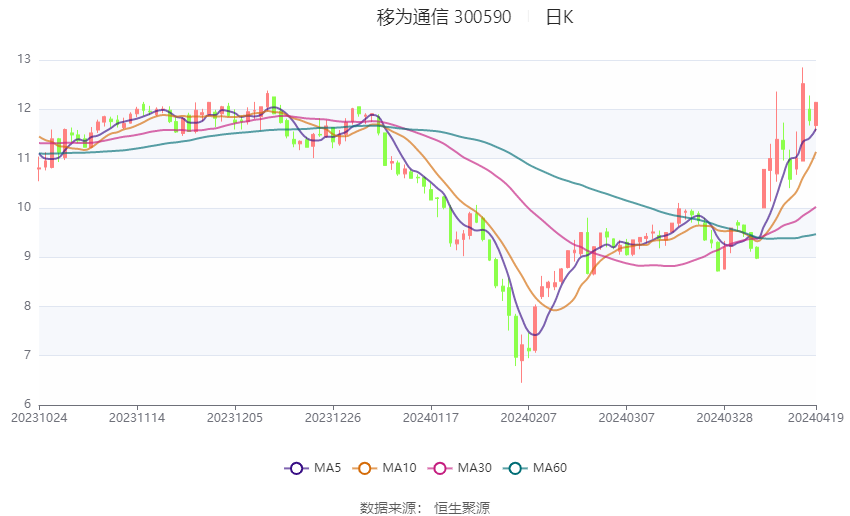Toggle the MA60 teal legend marker
Screen dimensions: 850x516
pyautogui.click(x=515, y=468)
